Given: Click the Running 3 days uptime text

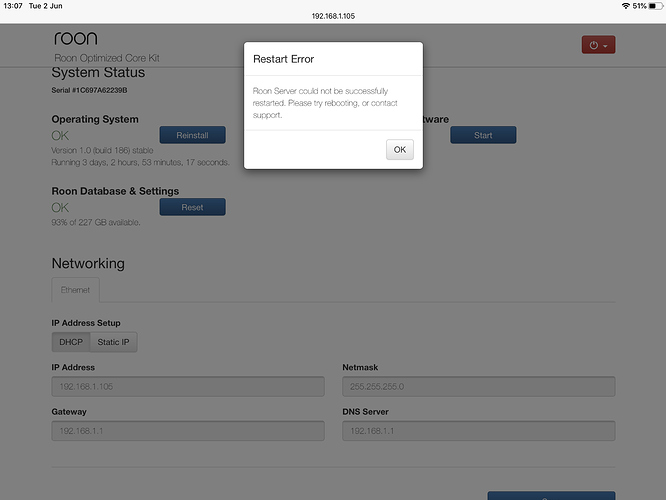Looking at the screenshot, I should coord(140,162).
